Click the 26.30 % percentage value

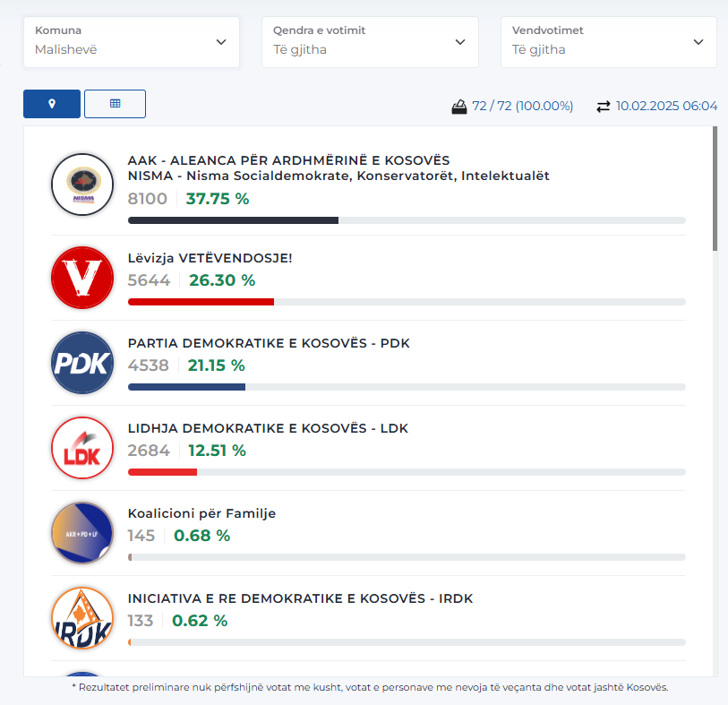pos(222,280)
